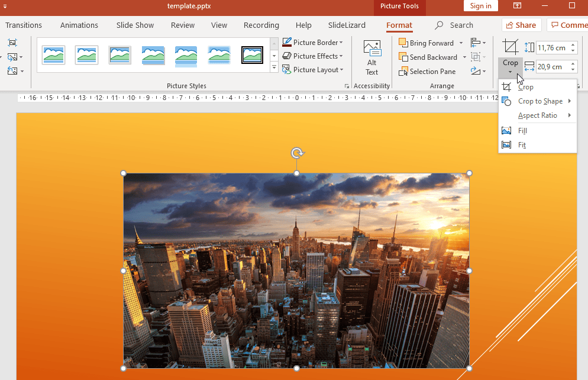The image size is (588, 380).
Task: Click the Share button
Action: (521, 25)
